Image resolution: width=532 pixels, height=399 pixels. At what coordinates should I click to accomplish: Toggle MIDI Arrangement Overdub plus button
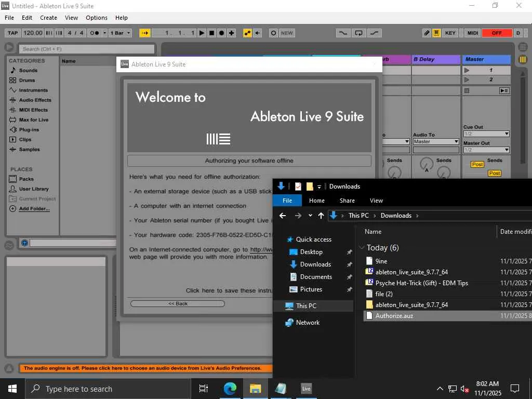[x=231, y=33]
